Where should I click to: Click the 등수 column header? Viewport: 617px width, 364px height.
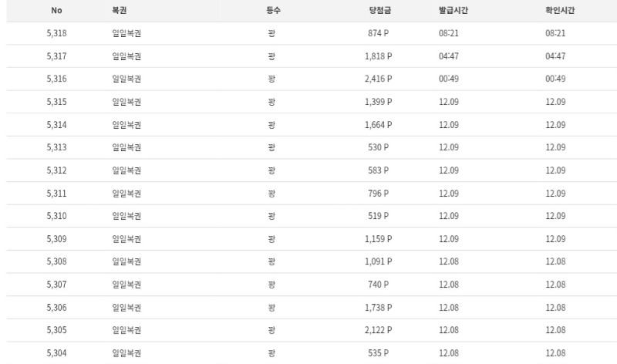(x=271, y=11)
